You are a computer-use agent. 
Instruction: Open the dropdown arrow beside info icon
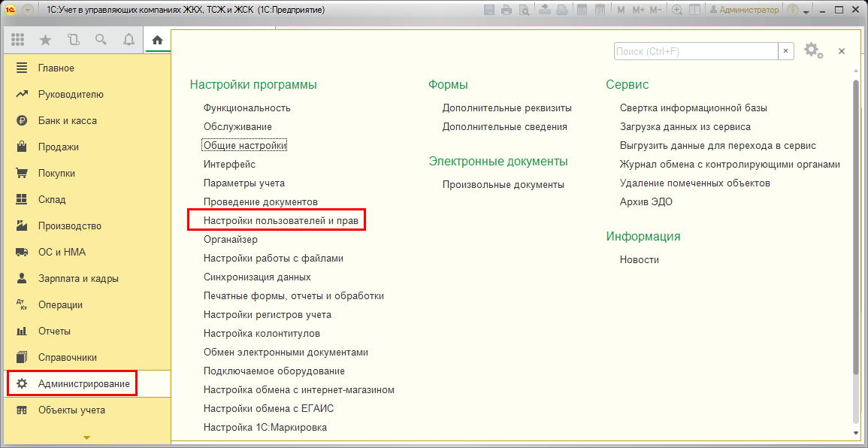[x=806, y=11]
